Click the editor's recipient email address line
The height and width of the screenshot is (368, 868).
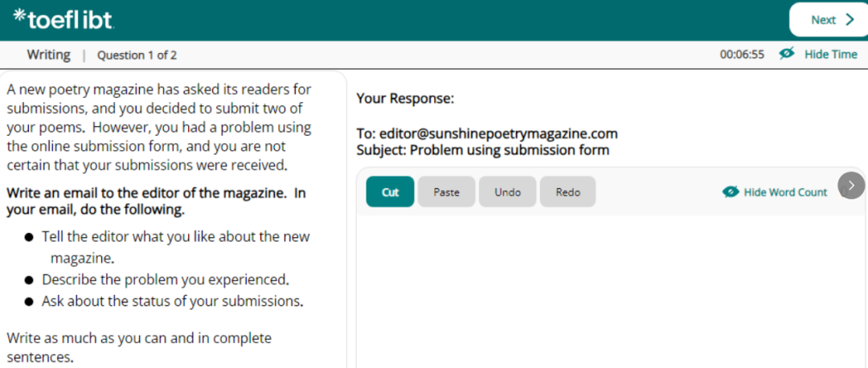pyautogui.click(x=487, y=133)
